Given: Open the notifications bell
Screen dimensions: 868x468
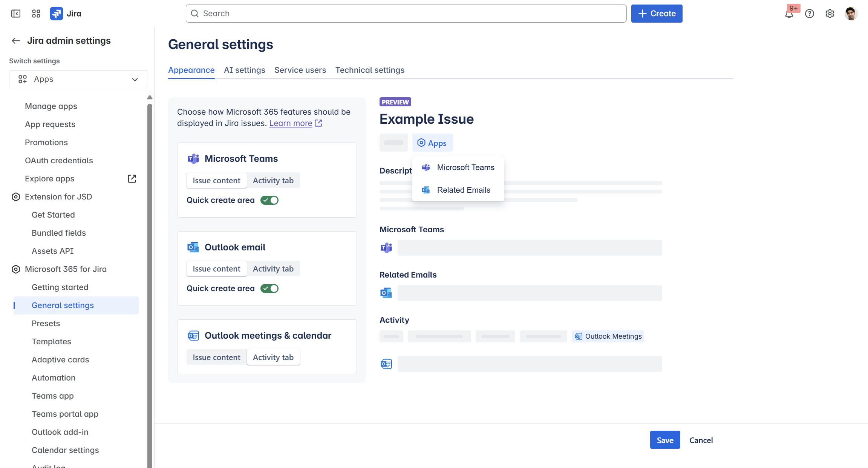Looking at the screenshot, I should tap(789, 14).
